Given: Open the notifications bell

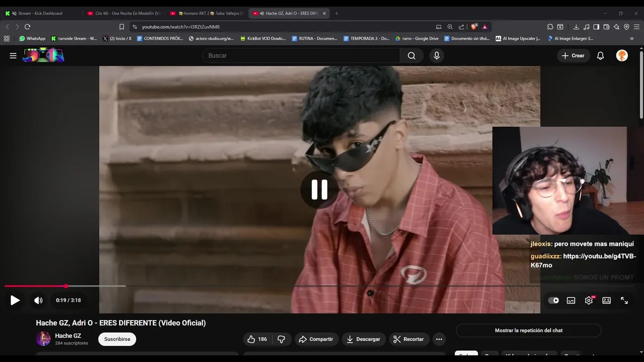Looking at the screenshot, I should point(600,56).
